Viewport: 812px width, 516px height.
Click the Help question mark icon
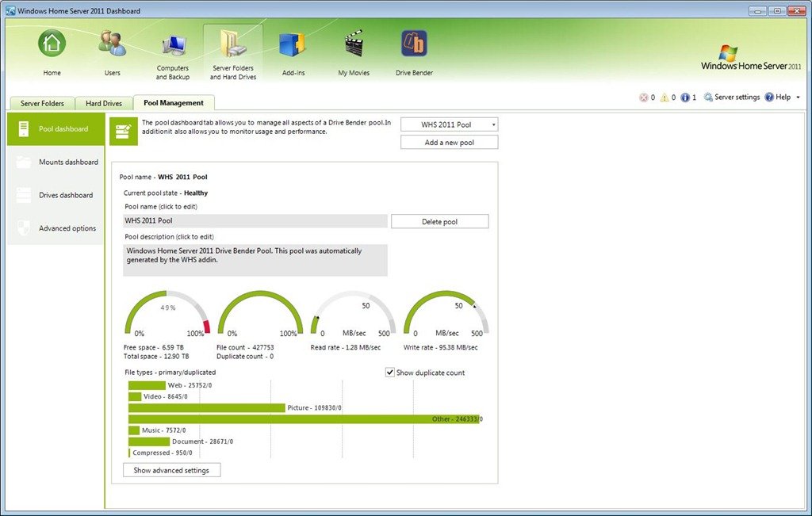(769, 97)
